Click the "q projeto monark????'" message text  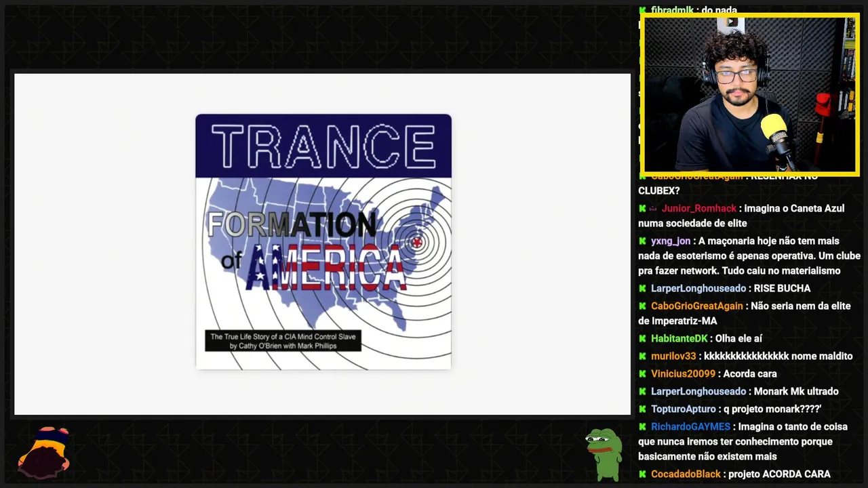(x=772, y=409)
